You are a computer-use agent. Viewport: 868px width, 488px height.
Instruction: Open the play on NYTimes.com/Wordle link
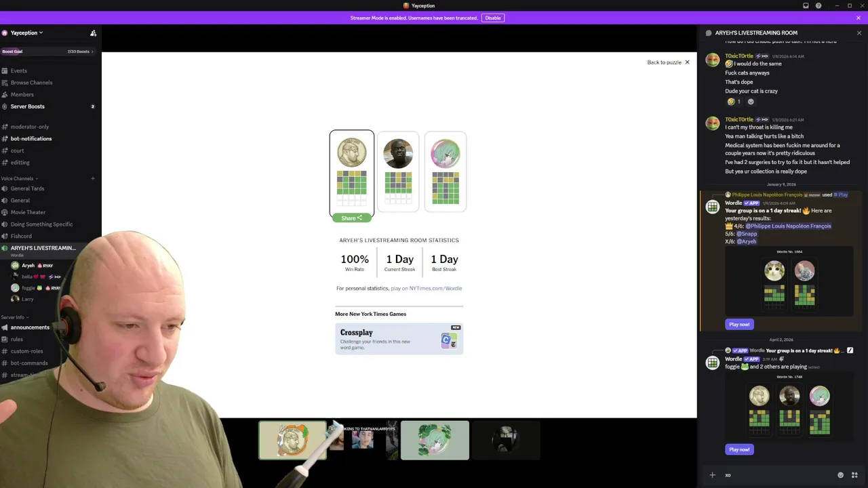pos(427,289)
